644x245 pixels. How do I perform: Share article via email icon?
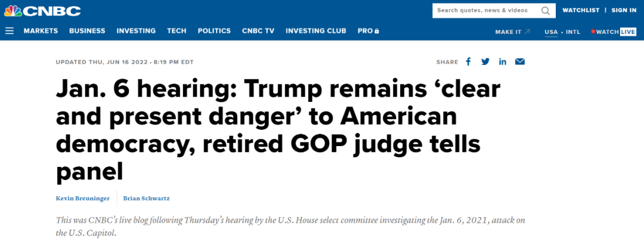pos(520,62)
